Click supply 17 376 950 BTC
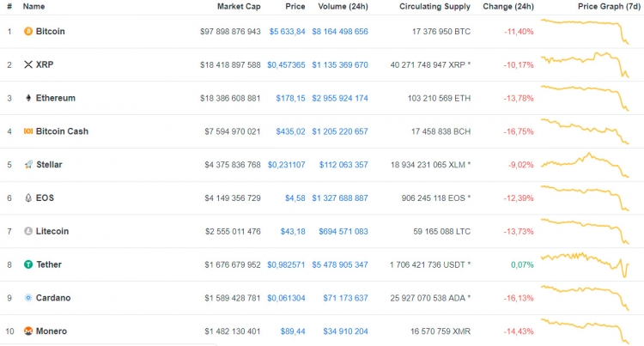 (x=441, y=32)
